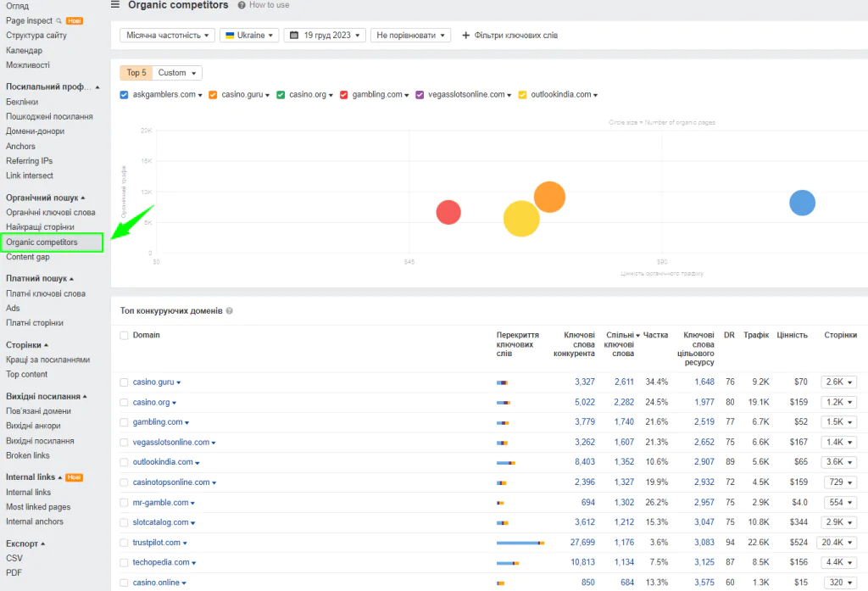This screenshot has width=868, height=591.
Task: Export report as CSV
Action: coord(14,558)
